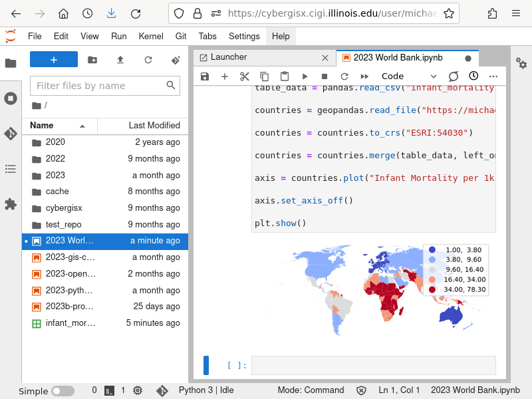Cut the selected cell with scissors icon
532x399 pixels.
245,76
